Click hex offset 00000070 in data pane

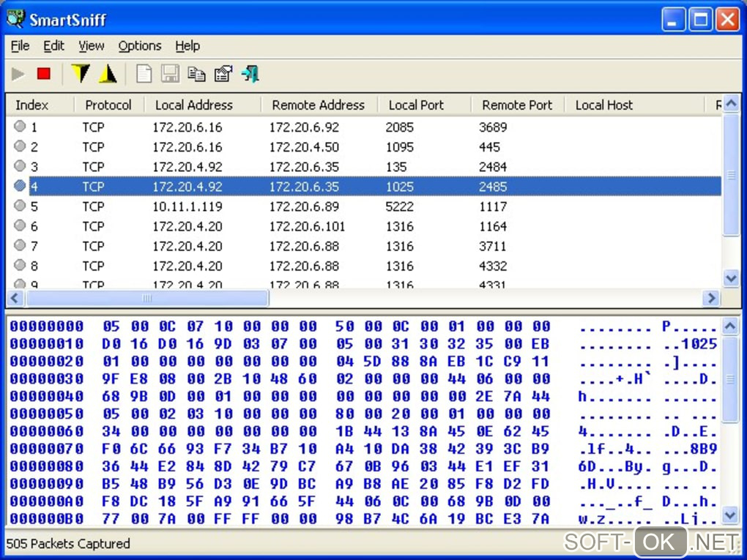pos(47,449)
